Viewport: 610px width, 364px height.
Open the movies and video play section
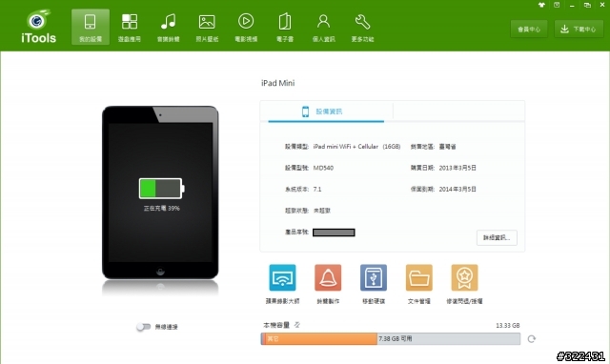pyautogui.click(x=246, y=27)
